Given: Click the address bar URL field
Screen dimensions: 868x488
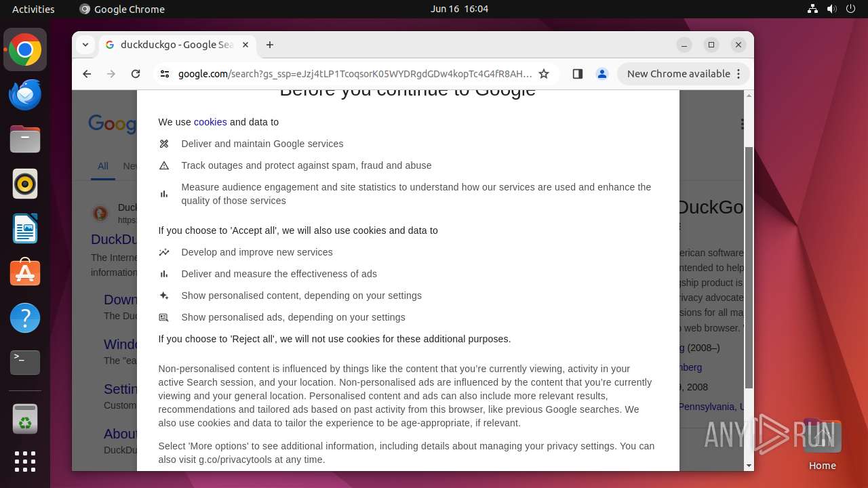Looking at the screenshot, I should [x=355, y=74].
